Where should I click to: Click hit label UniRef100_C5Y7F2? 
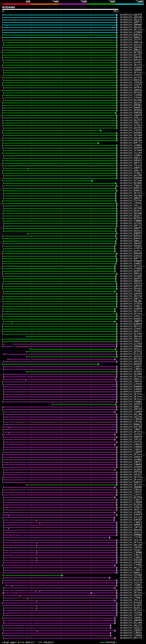131,40
